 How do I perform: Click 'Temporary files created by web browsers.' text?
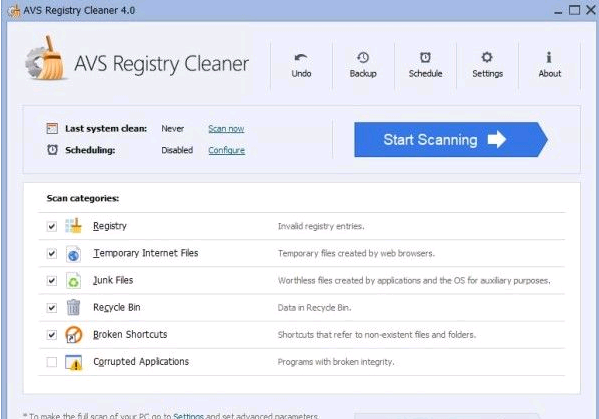(356, 253)
